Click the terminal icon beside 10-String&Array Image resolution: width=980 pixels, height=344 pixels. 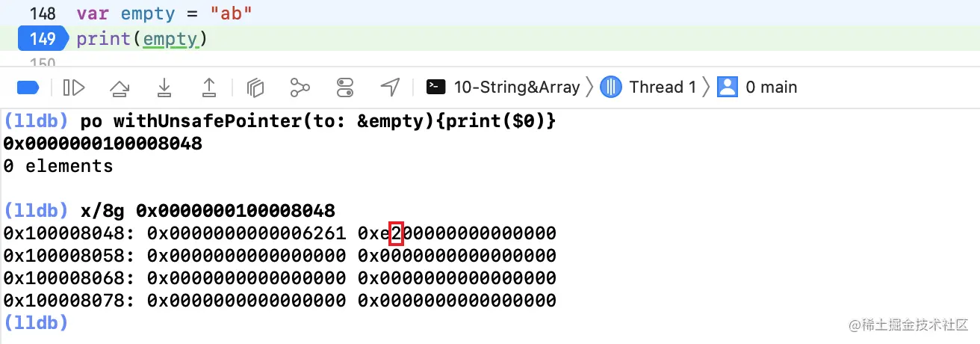[x=436, y=87]
